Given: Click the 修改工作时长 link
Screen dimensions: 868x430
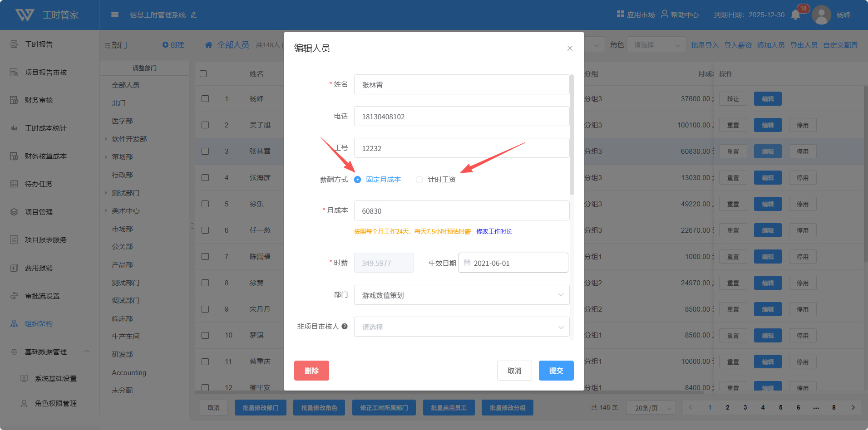Looking at the screenshot, I should pyautogui.click(x=494, y=231).
